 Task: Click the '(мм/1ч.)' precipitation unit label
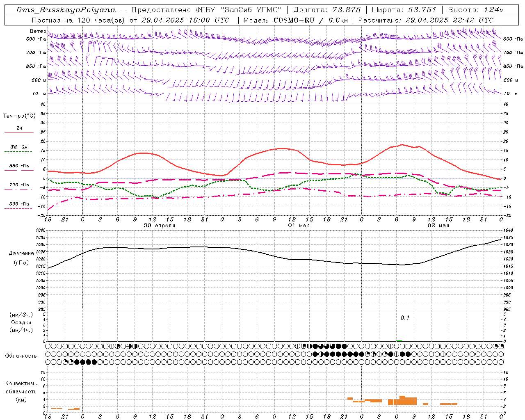pyautogui.click(x=21, y=330)
